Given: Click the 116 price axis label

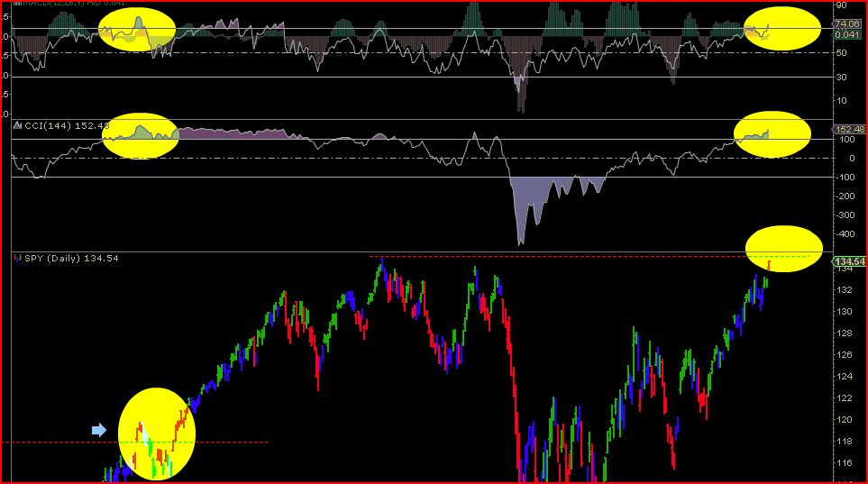Looking at the screenshot, I should (x=844, y=463).
